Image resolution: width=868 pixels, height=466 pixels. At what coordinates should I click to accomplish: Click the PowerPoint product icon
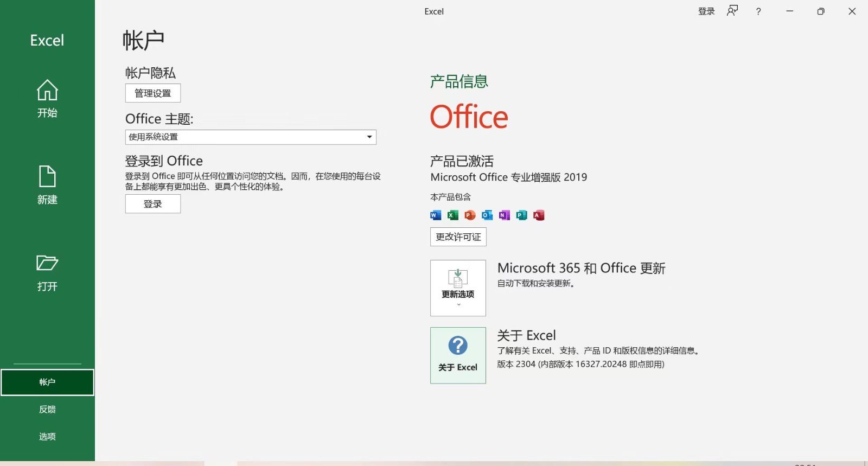point(470,215)
